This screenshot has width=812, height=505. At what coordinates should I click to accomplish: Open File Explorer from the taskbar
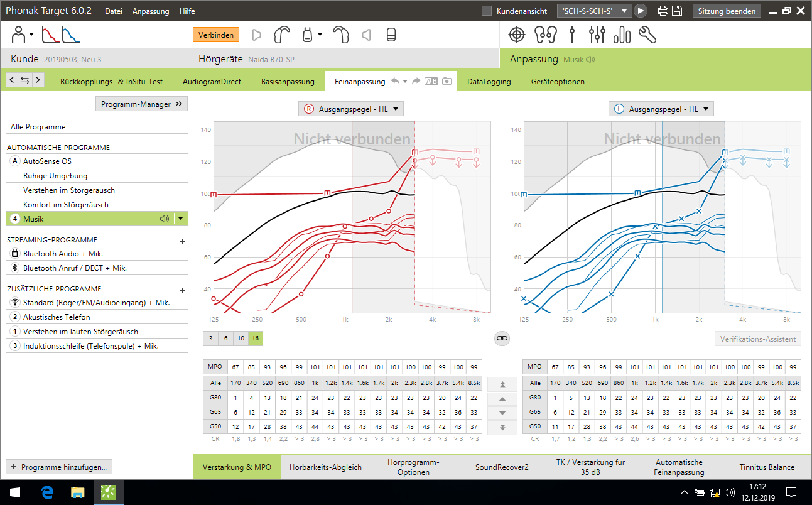coord(77,492)
